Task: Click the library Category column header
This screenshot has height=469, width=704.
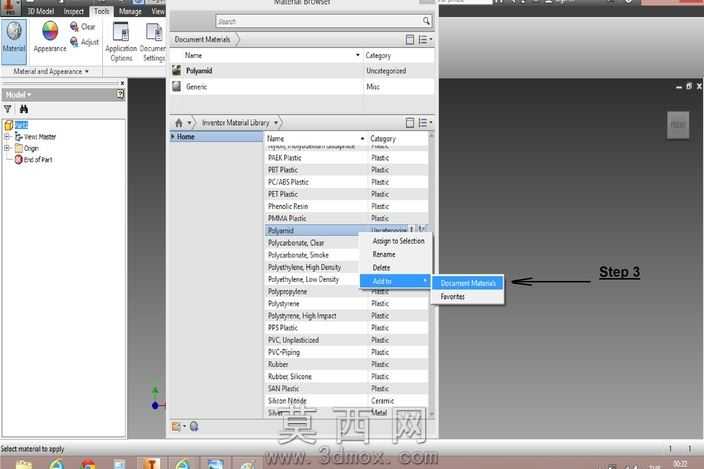Action: coord(397,139)
